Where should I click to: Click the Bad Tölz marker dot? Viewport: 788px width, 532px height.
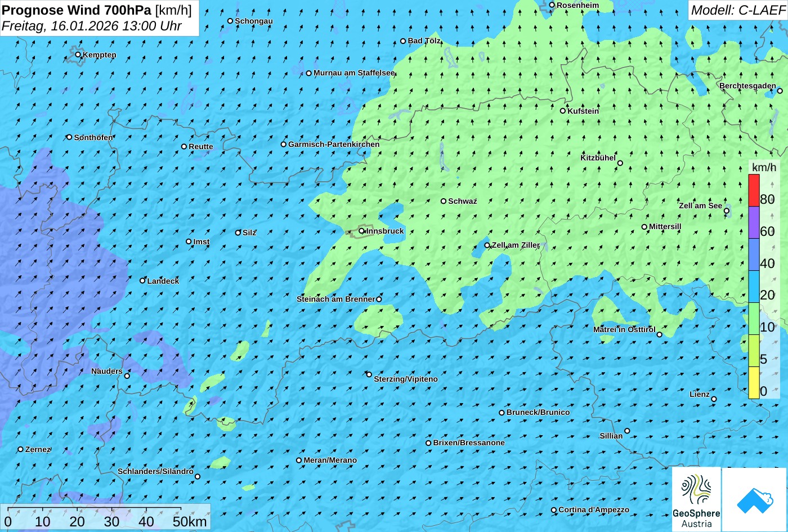tap(403, 41)
